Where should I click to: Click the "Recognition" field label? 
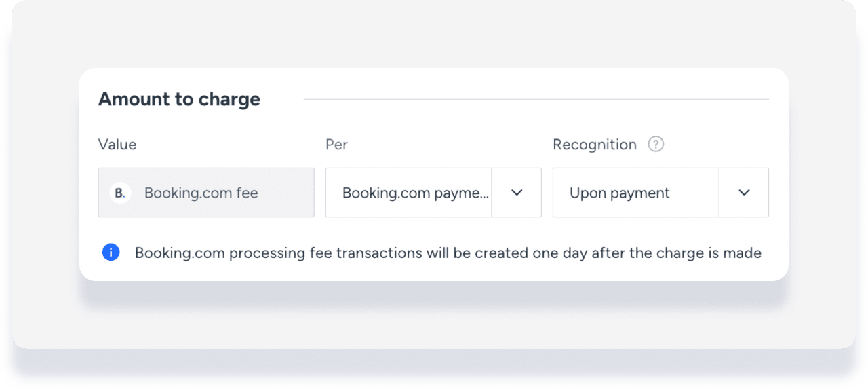[594, 145]
